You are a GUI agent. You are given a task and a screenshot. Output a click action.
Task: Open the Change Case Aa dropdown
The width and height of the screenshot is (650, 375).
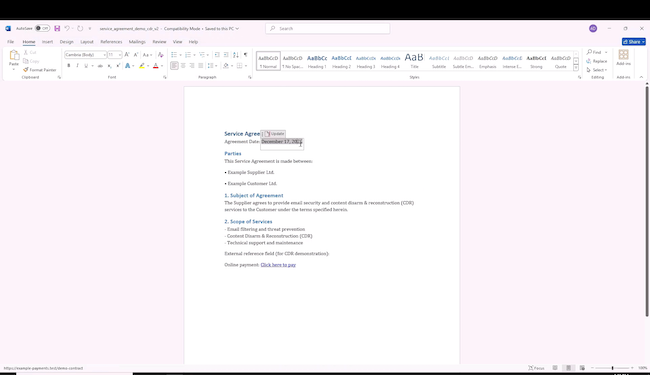click(x=147, y=55)
